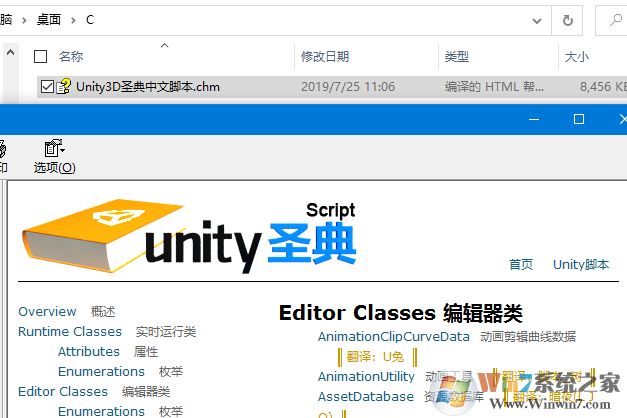Screen dimensions: 627x418
Task: Click the date 2019/7/25 11:06 cell
Action: click(348, 86)
